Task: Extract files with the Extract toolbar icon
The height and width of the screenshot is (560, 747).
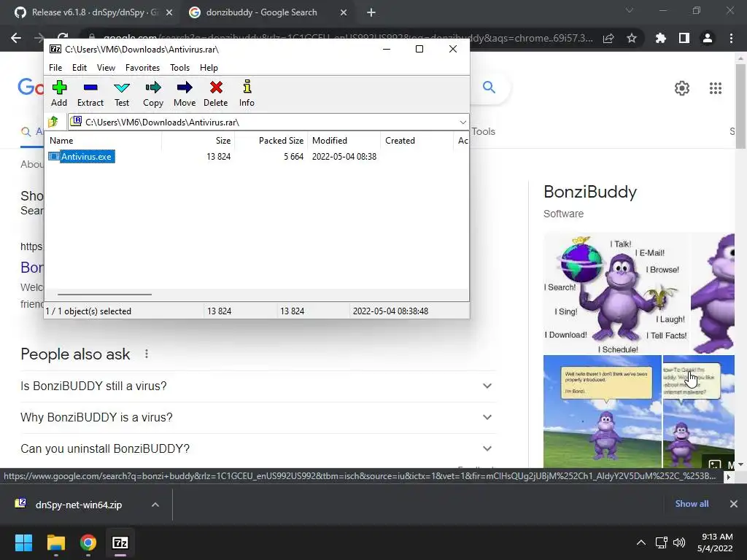Action: (90, 94)
